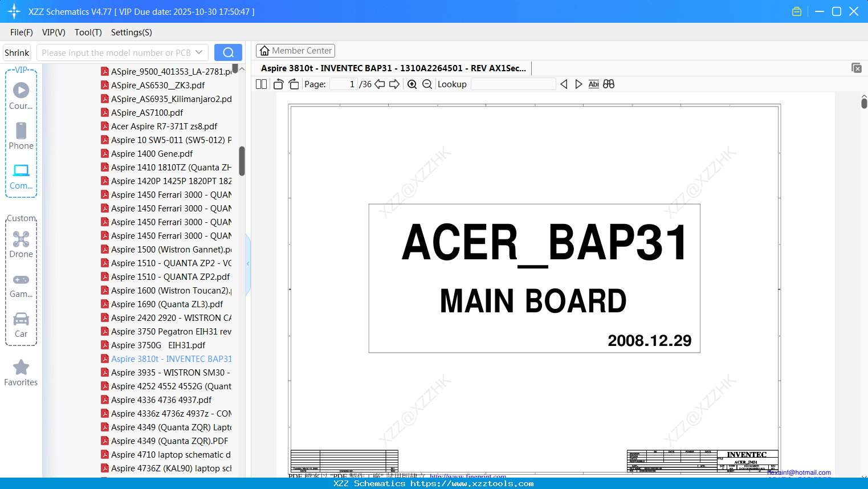Expand the model number dropdown arrow

click(x=199, y=52)
